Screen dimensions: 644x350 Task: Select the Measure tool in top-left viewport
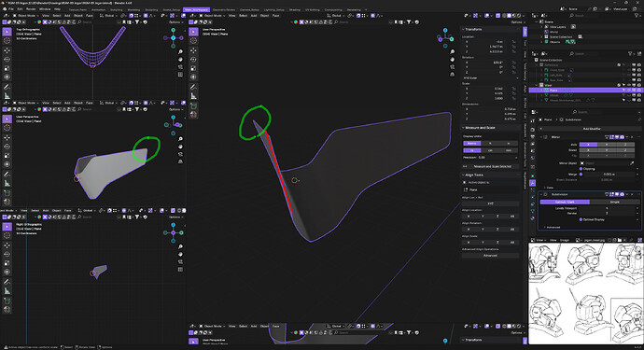pos(7,96)
